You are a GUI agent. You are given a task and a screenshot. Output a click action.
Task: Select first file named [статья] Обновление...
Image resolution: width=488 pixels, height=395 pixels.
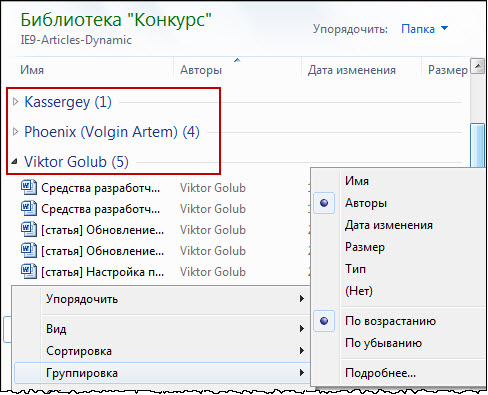(102, 230)
